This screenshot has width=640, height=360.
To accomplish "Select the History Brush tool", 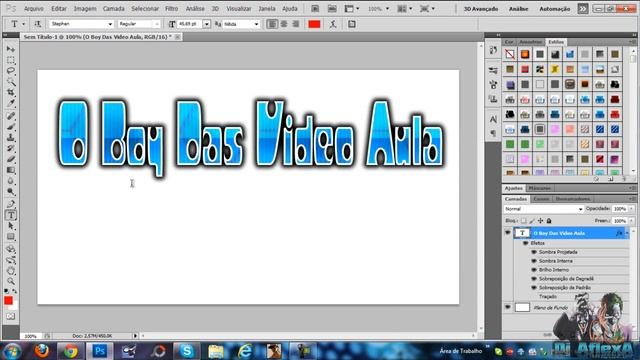I will [11, 149].
